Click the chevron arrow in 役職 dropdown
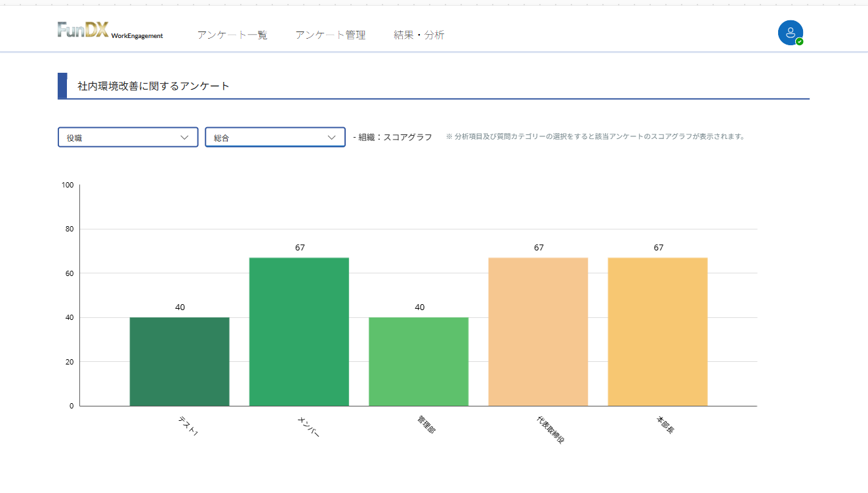The image size is (868, 493). (x=184, y=137)
